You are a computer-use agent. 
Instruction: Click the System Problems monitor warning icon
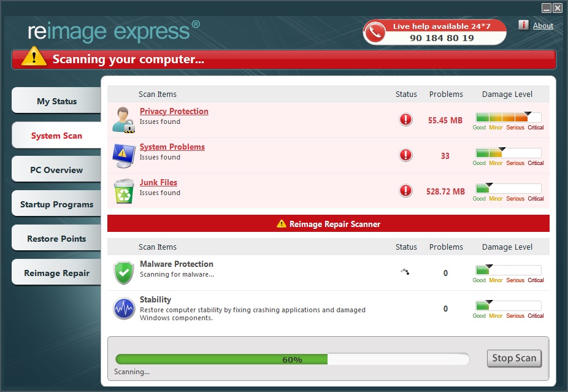point(123,155)
